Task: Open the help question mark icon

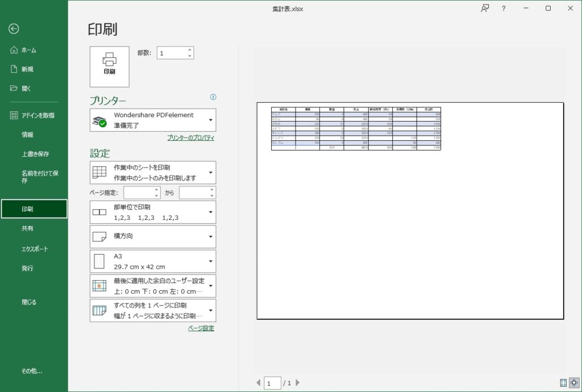Action: [504, 9]
